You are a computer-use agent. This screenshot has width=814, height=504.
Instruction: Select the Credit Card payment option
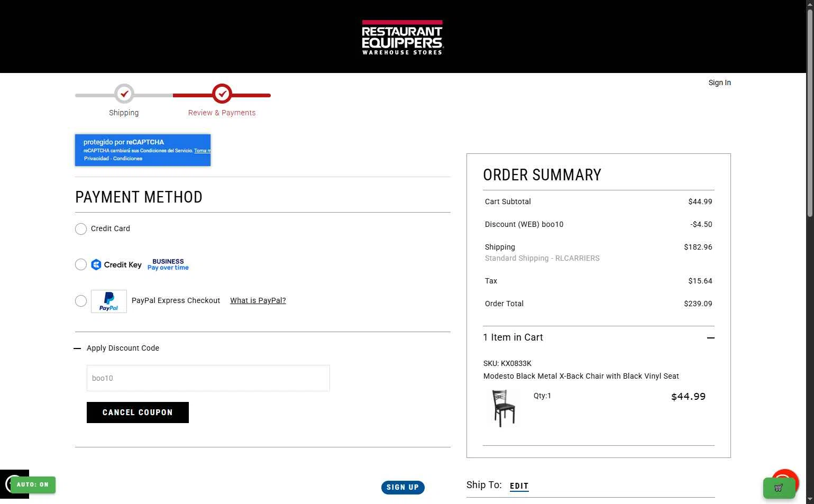point(81,229)
